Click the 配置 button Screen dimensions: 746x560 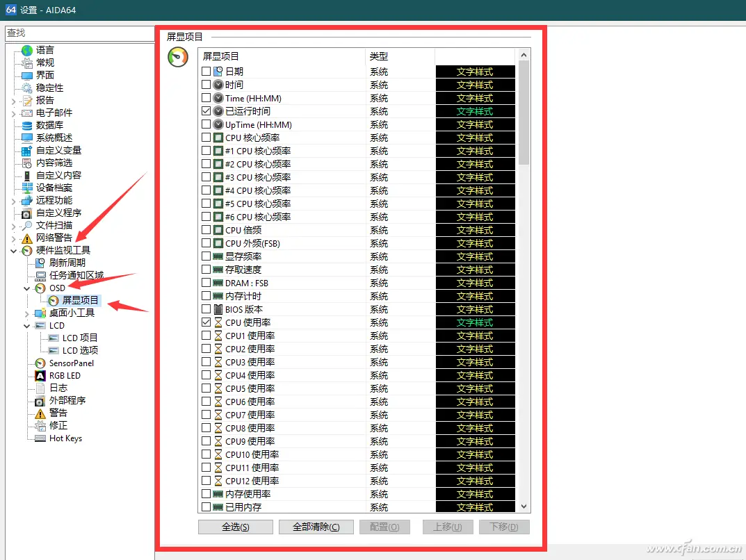point(384,527)
